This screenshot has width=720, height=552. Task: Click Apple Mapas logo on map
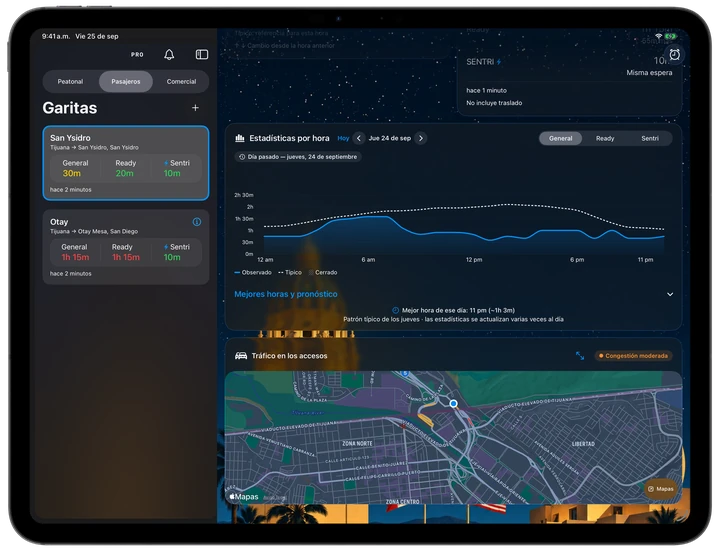pyautogui.click(x=244, y=496)
